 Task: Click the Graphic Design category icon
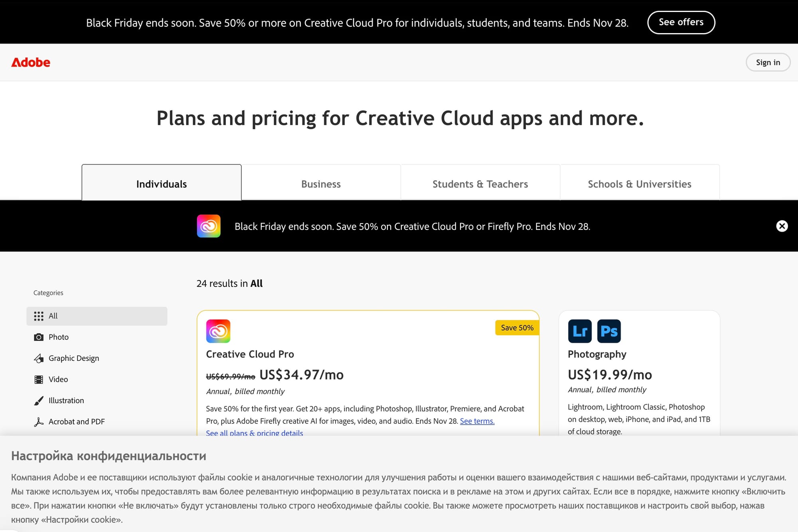pos(39,358)
